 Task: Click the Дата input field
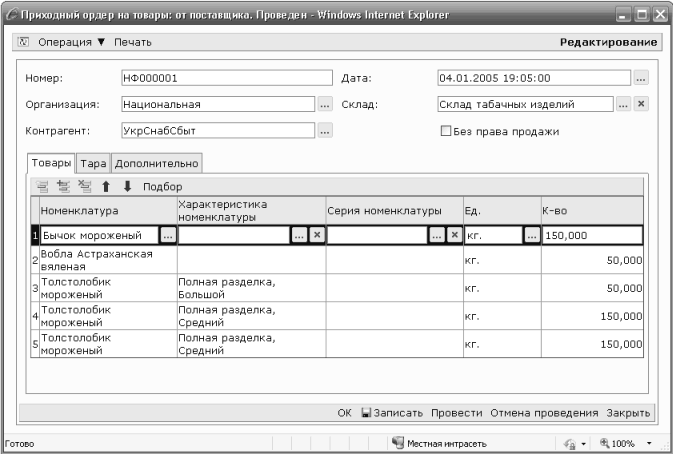(534, 78)
